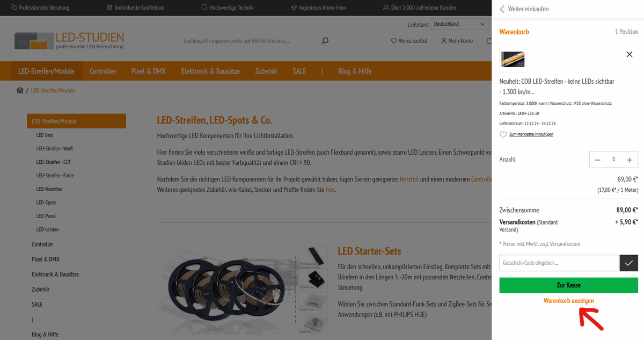Open Mein Konto user icon
The height and width of the screenshot is (340, 644).
point(444,41)
